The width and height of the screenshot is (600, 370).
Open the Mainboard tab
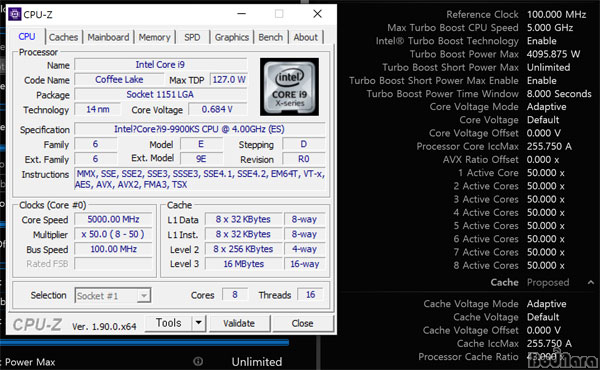(108, 37)
